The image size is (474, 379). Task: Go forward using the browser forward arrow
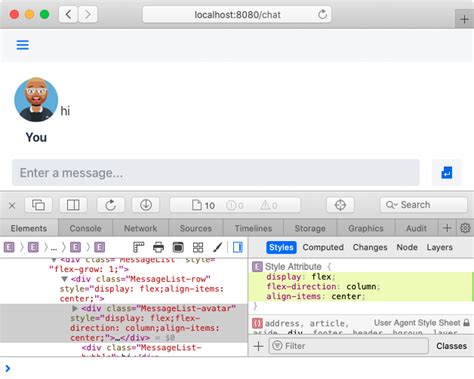click(x=88, y=14)
